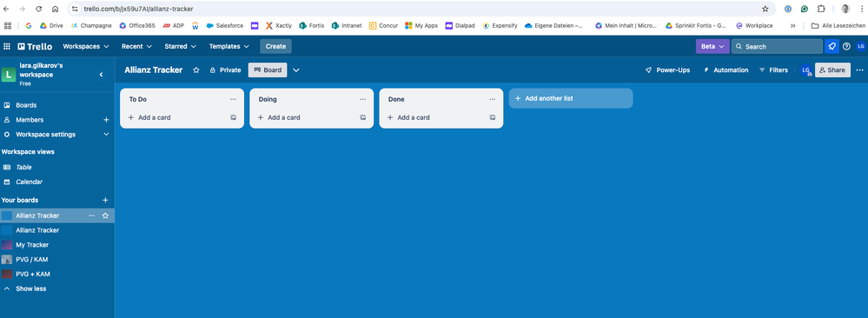
Task: Bookmark this page with star icon
Action: 765,9
